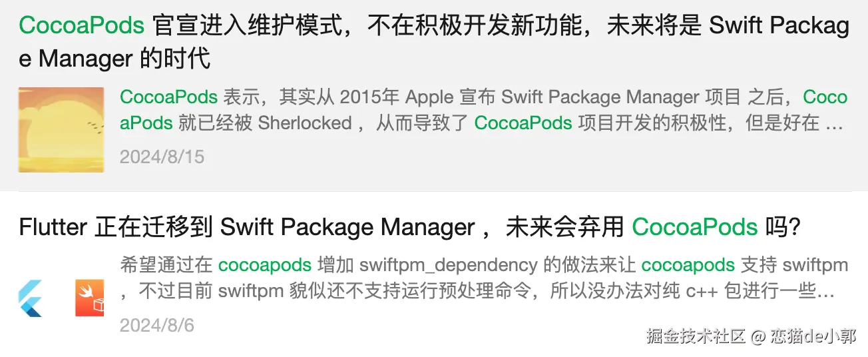Click green CocoaPods before 表示 in first summary
This screenshot has height=357, width=868.
pos(169,97)
